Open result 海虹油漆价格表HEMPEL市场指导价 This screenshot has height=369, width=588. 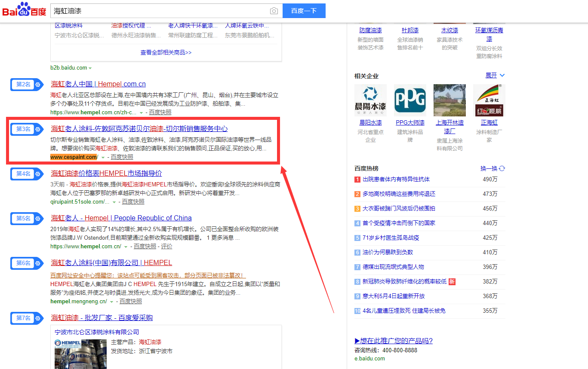[x=106, y=174]
